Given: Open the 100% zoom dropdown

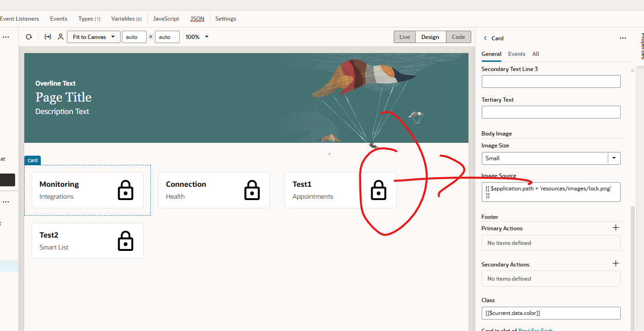Looking at the screenshot, I should point(197,37).
